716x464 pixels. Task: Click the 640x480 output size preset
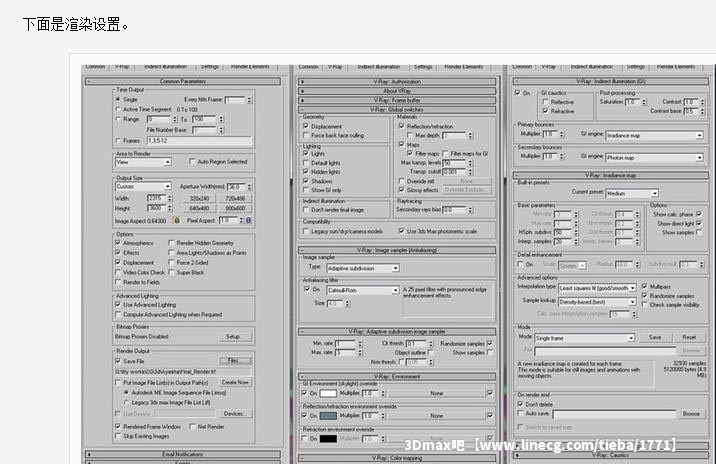200,208
